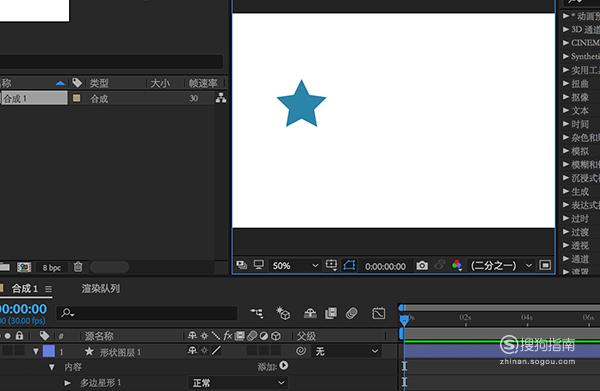Click the parent pick whip spiral icon
The height and width of the screenshot is (391, 600).
click(301, 350)
